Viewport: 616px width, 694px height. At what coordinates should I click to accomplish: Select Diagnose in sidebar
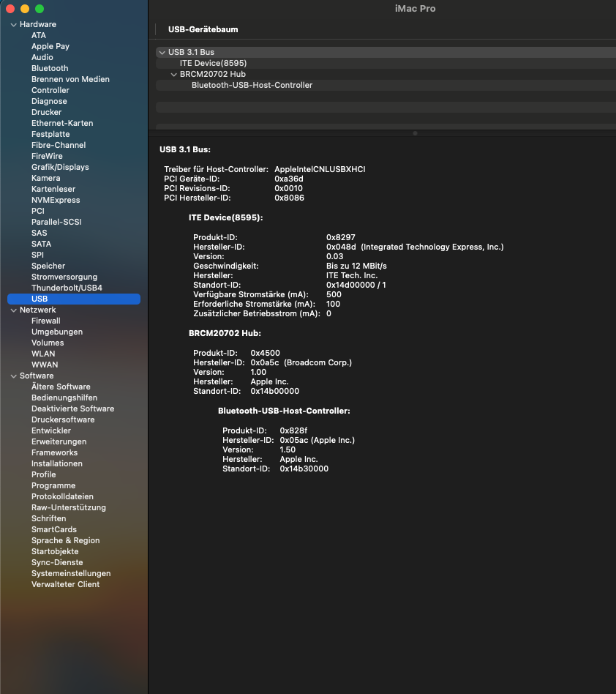(49, 101)
